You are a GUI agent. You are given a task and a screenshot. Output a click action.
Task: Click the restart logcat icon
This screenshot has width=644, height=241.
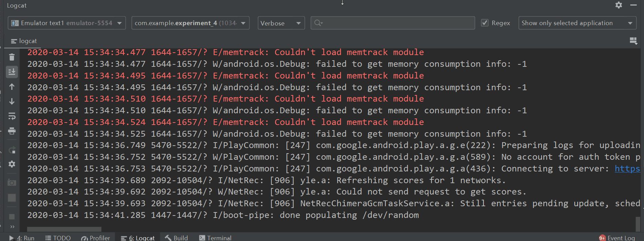pyautogui.click(x=12, y=150)
